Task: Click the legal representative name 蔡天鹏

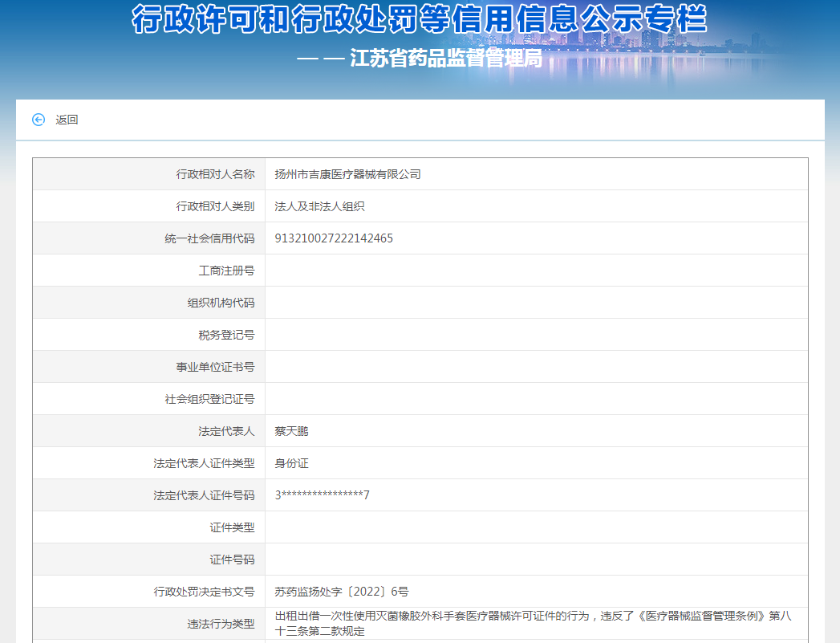Action: [x=291, y=431]
